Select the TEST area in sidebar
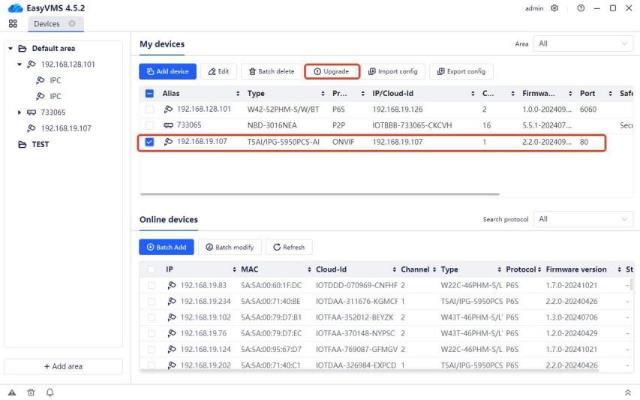 (x=39, y=144)
